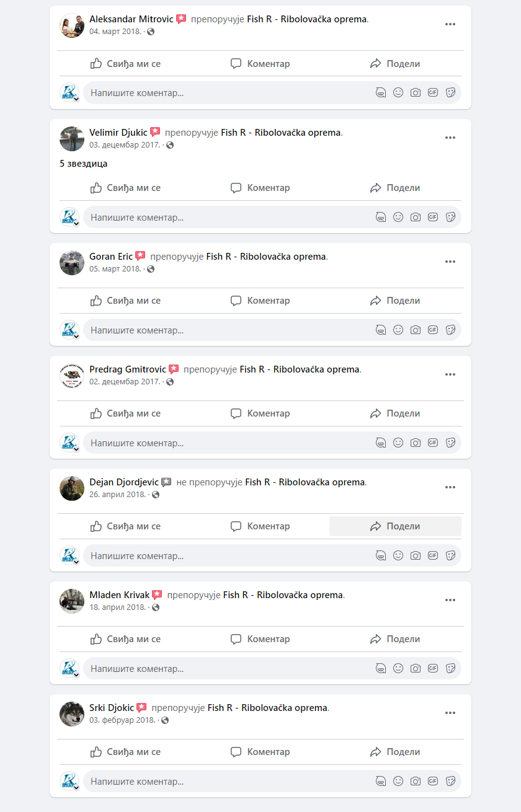Open emoji picker in Aleksandar Mitrovic's comment box
Screen dimensions: 521x812
[x=398, y=92]
